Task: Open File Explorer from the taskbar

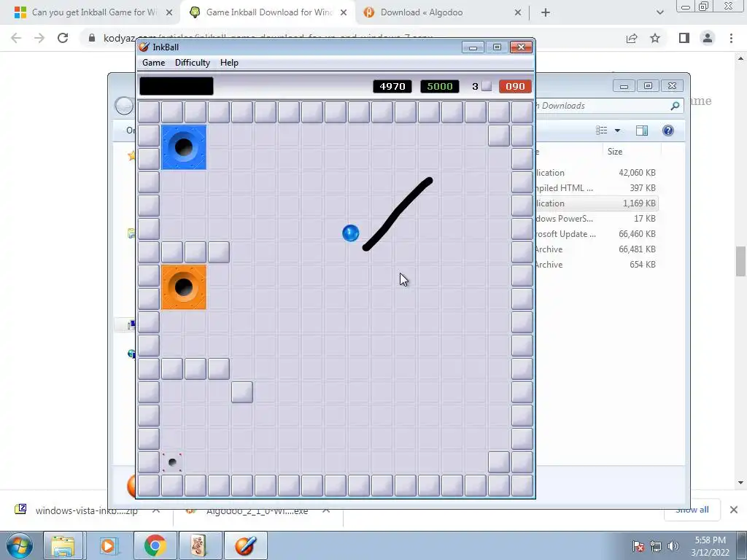Action: [63, 545]
